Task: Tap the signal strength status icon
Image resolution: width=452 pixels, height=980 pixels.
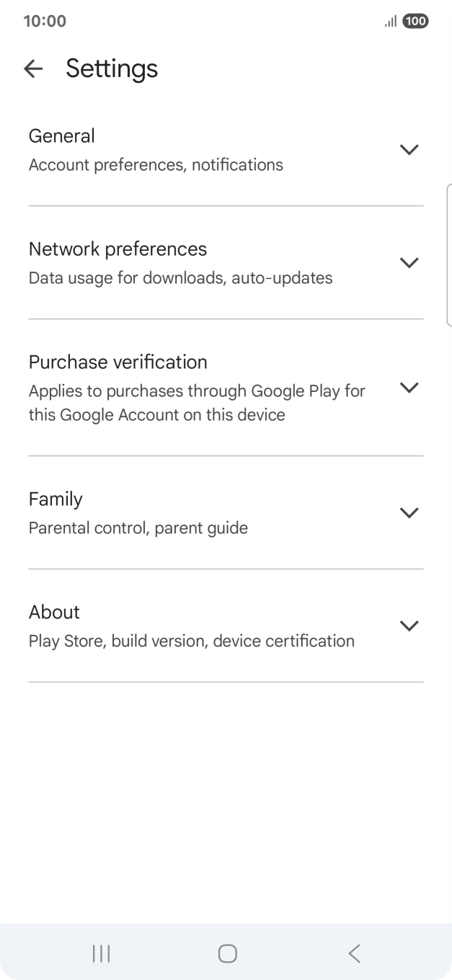Action: pyautogui.click(x=390, y=22)
